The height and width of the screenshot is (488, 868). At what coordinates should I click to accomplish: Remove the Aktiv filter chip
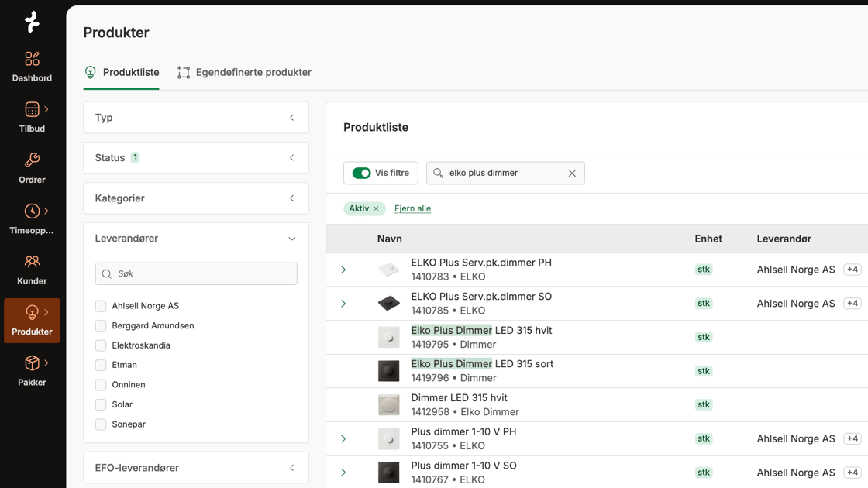[x=376, y=208]
